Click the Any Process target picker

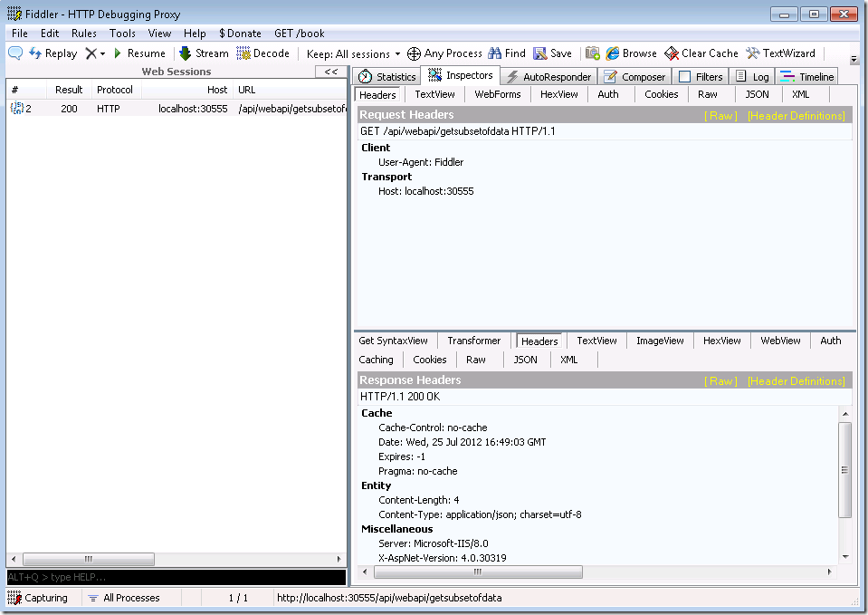[x=444, y=53]
